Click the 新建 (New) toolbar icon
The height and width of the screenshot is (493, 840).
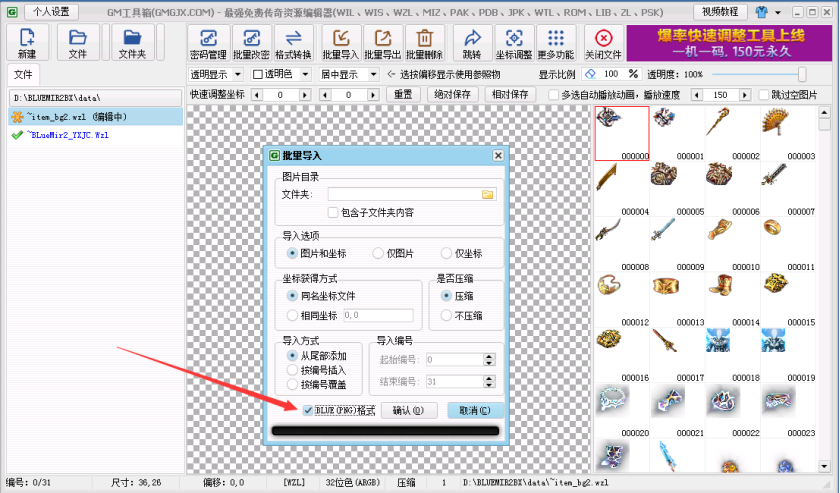coord(27,42)
